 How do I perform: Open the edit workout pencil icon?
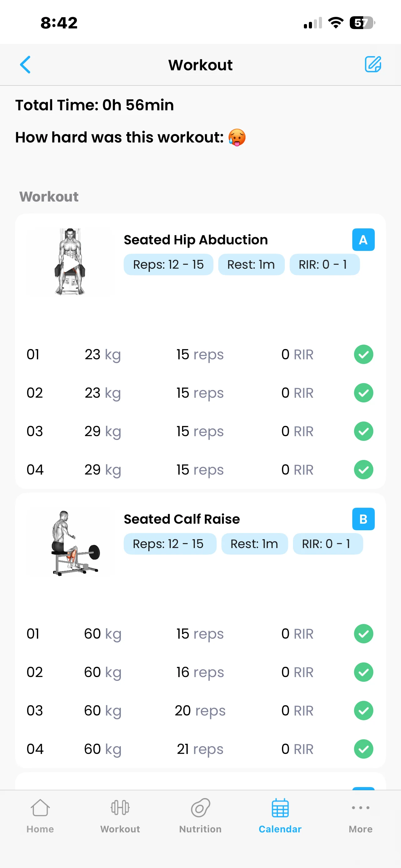(373, 64)
